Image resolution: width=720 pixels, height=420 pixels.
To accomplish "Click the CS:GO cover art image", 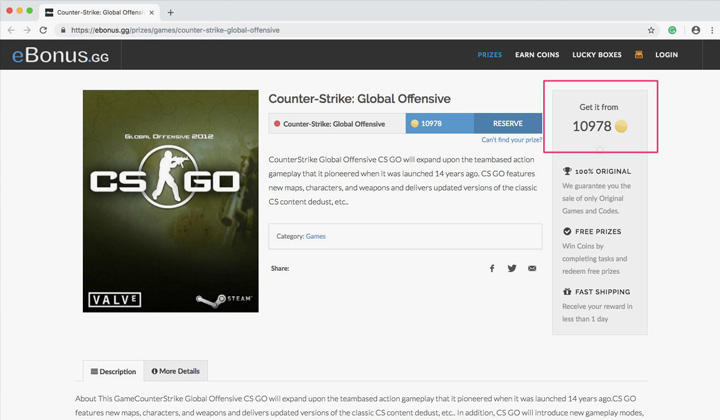I will click(171, 201).
